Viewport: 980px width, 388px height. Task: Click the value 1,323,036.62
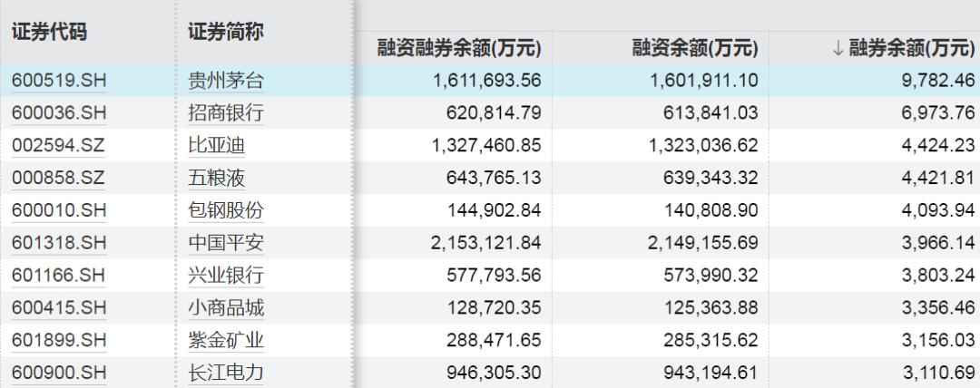703,146
